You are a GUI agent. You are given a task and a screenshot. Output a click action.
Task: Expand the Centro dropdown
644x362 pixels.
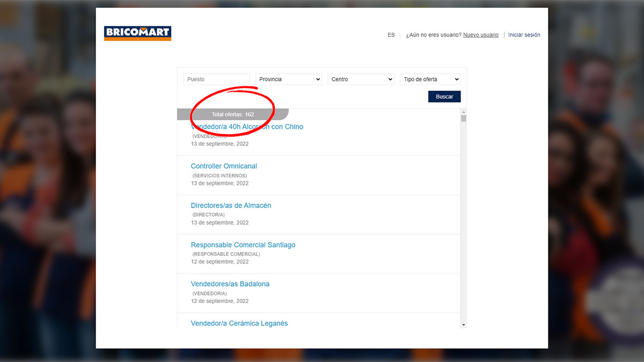361,79
